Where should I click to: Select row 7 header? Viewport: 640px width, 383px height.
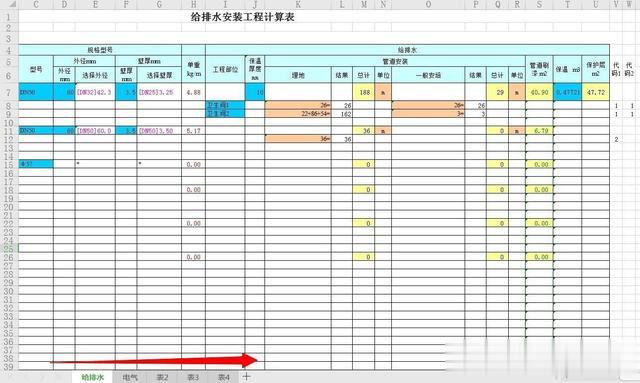pyautogui.click(x=9, y=92)
